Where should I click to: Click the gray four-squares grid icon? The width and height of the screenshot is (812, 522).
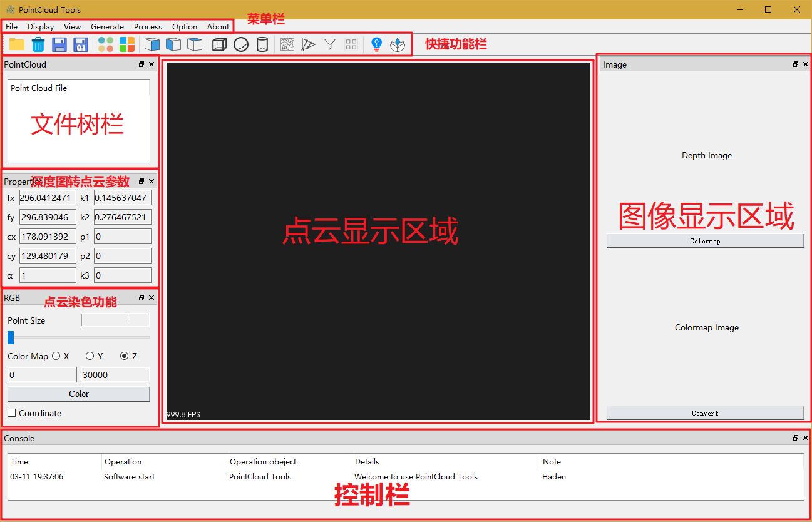(351, 44)
